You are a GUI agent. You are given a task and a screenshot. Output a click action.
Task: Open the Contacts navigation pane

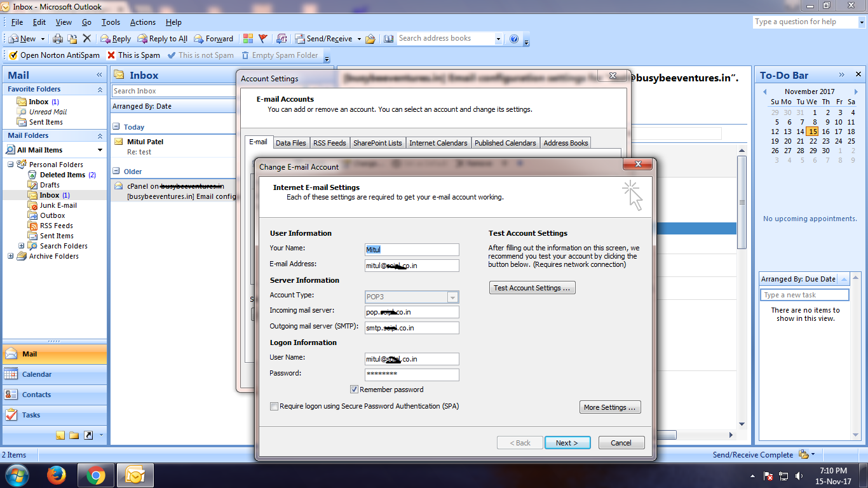coord(55,395)
